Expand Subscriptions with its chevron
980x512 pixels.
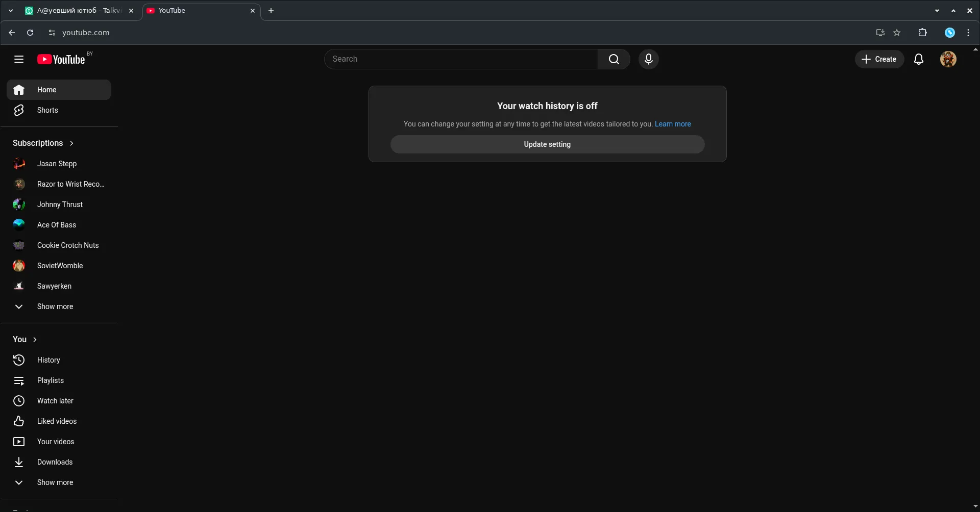71,143
